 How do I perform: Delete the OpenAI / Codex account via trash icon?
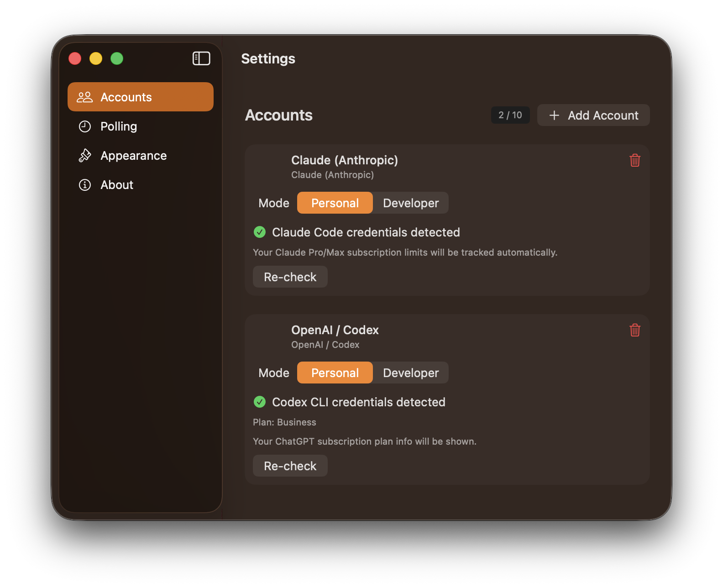pos(635,330)
